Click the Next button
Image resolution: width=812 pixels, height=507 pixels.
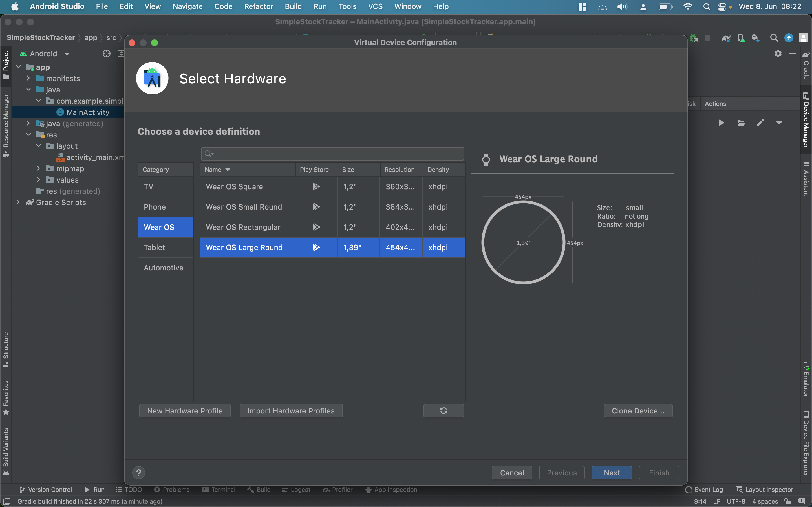[611, 472]
